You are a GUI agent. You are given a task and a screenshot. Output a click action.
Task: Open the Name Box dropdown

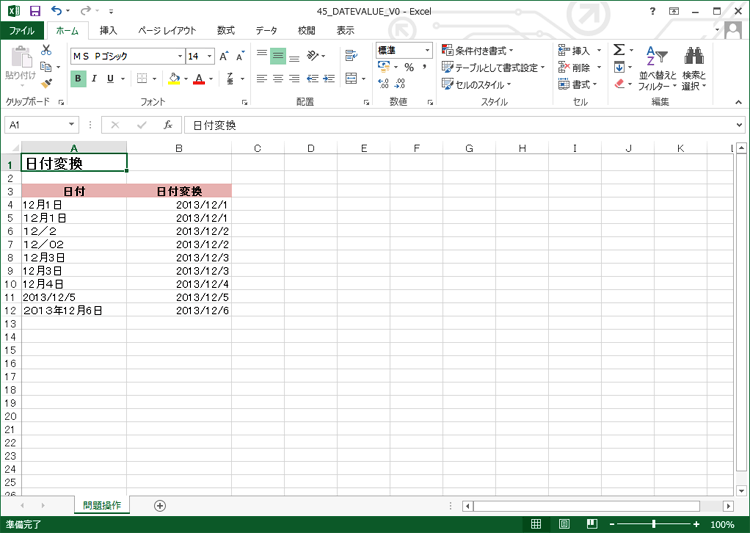71,125
